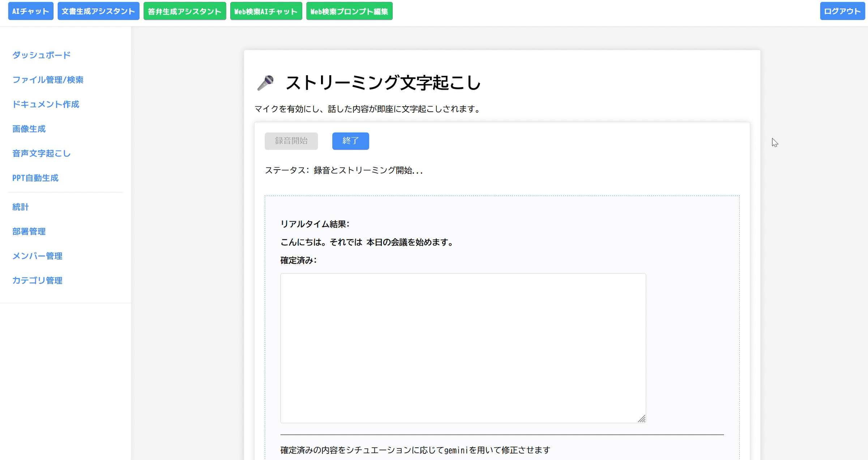868x460 pixels.
Task: Open 部署管理 in sidebar
Action: [x=29, y=231]
